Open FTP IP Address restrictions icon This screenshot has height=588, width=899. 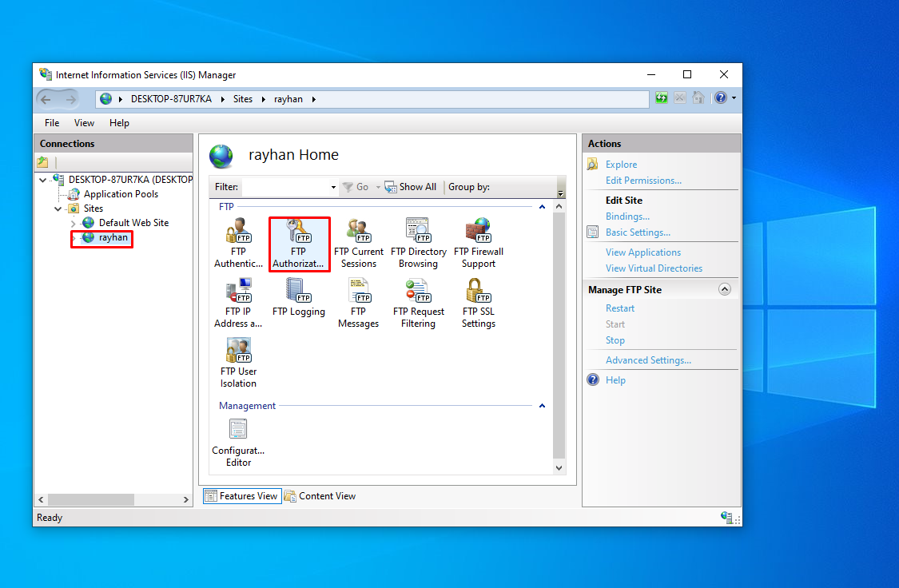tap(238, 303)
